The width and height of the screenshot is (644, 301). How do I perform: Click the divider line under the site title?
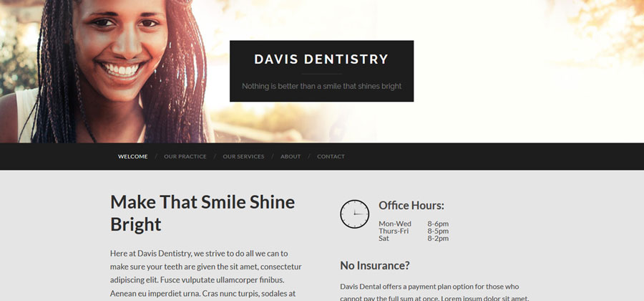pyautogui.click(x=321, y=74)
